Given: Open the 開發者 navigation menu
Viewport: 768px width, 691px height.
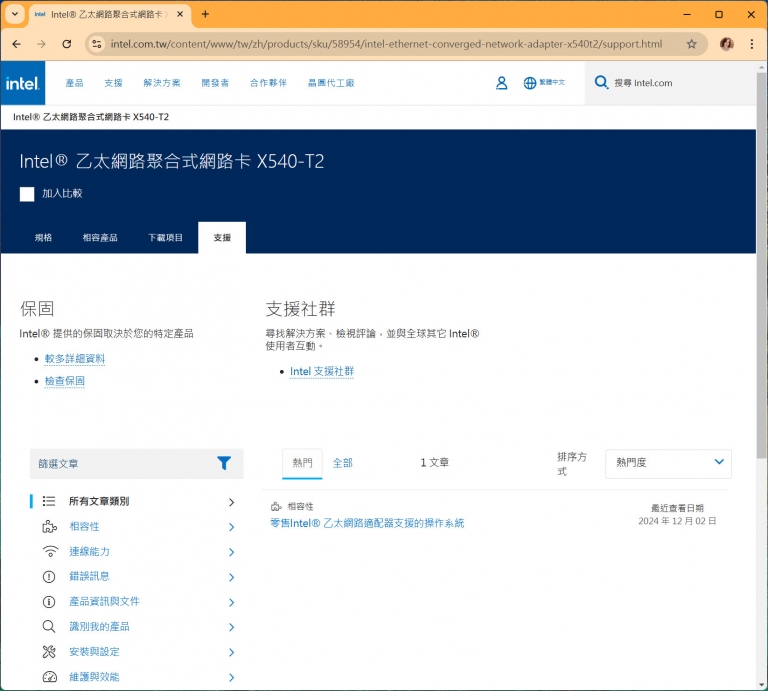Looking at the screenshot, I should pos(215,83).
